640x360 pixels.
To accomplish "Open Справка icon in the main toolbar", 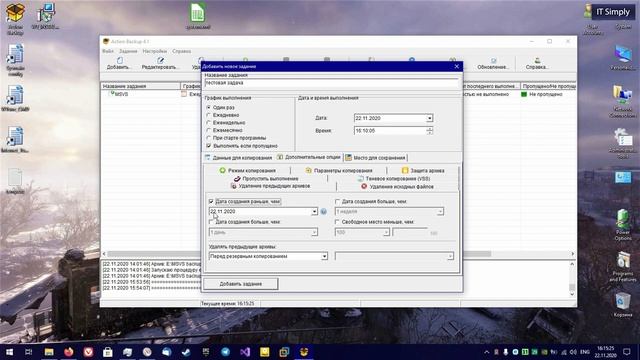I will coord(537,63).
